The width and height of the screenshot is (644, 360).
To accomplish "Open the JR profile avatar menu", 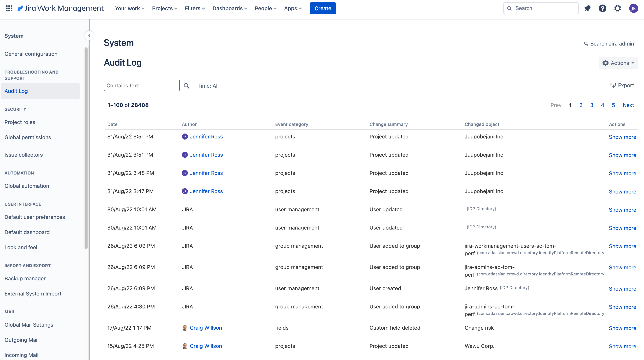I will (633, 8).
